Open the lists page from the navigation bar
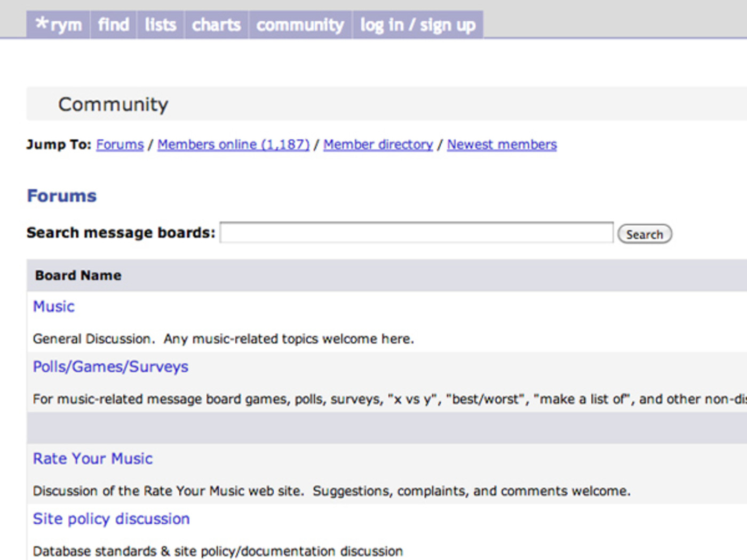The width and height of the screenshot is (747, 560). click(160, 24)
